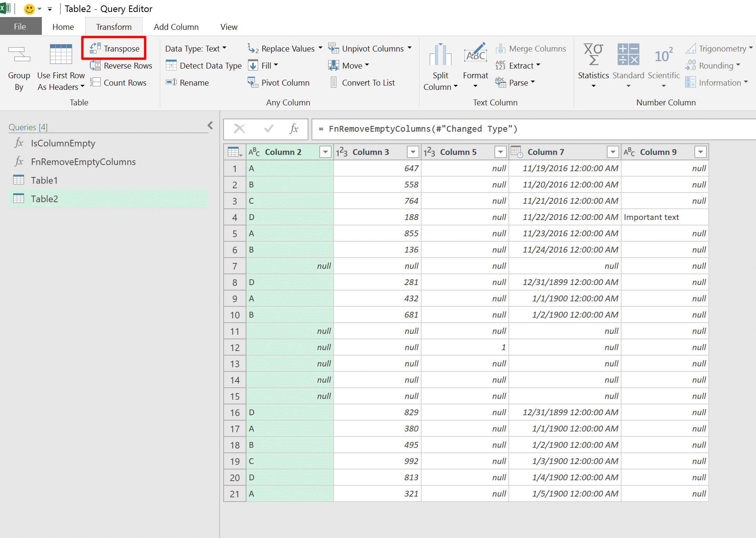Click the Column 5 cell containing 1
The height and width of the screenshot is (538, 756).
tap(465, 347)
